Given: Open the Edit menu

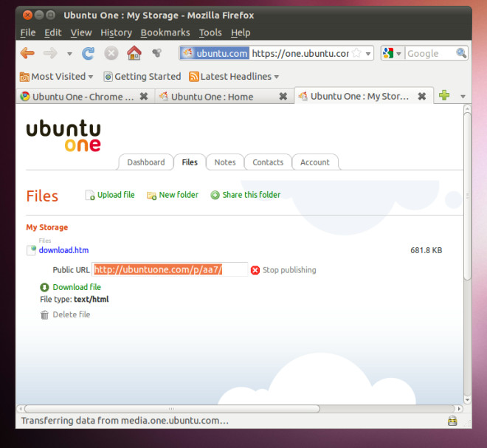Looking at the screenshot, I should pyautogui.click(x=53, y=32).
